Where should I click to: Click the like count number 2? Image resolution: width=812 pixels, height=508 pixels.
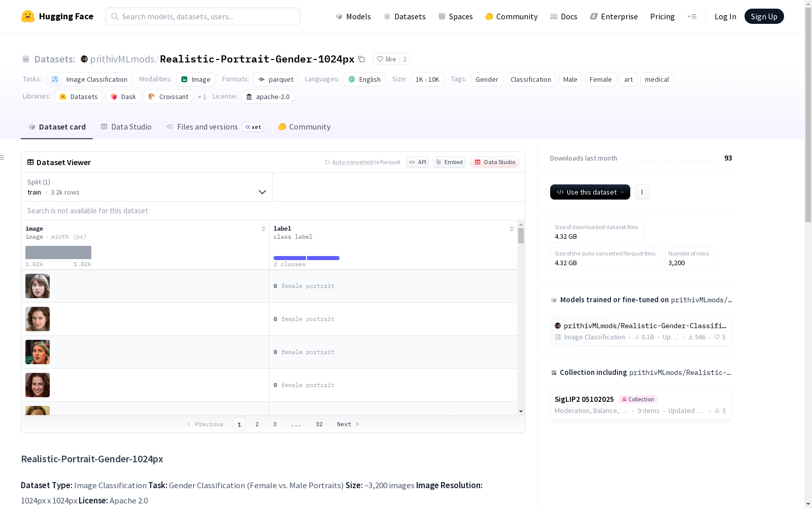(404, 59)
